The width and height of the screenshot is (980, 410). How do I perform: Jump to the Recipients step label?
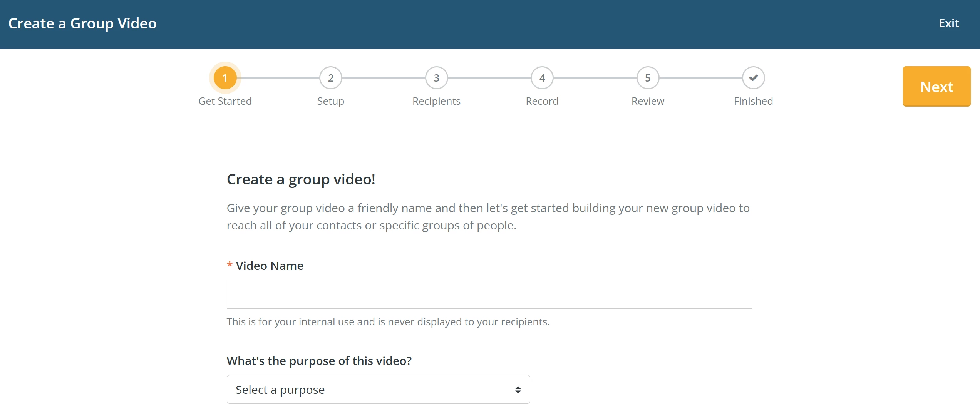pyautogui.click(x=436, y=101)
